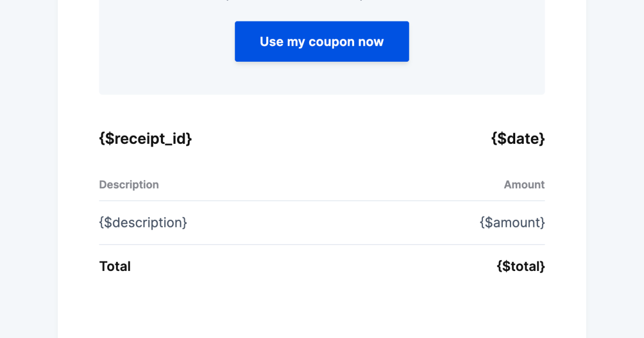
Task: Click the "Use my coupon now" button
Action: [321, 41]
